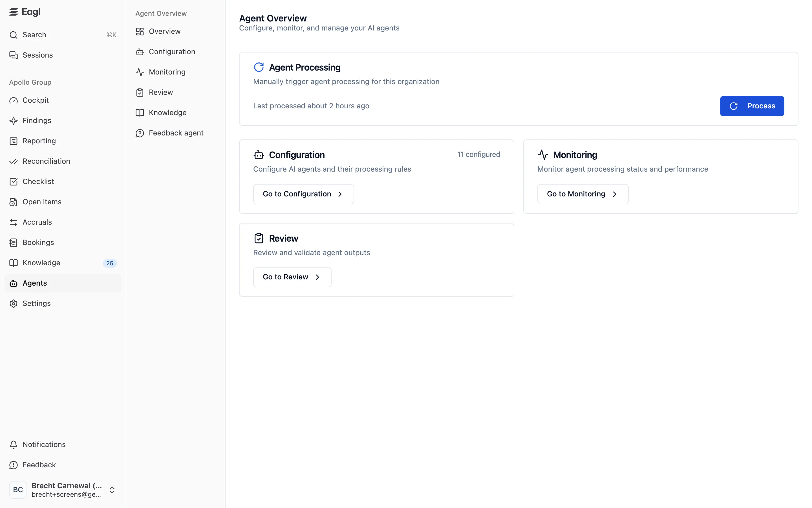Click the Reconciliation double-check icon
The height and width of the screenshot is (508, 812).
pyautogui.click(x=14, y=161)
